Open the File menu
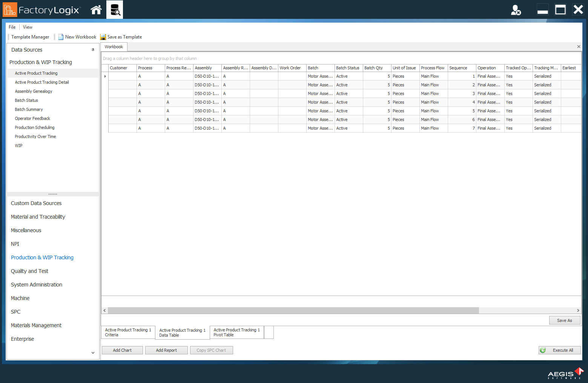The height and width of the screenshot is (383, 588). [x=12, y=27]
